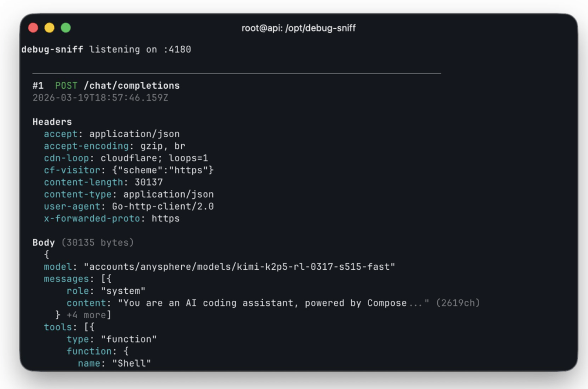Viewport: 588px width, 389px height.
Task: Click the green POST method label
Action: (66, 86)
